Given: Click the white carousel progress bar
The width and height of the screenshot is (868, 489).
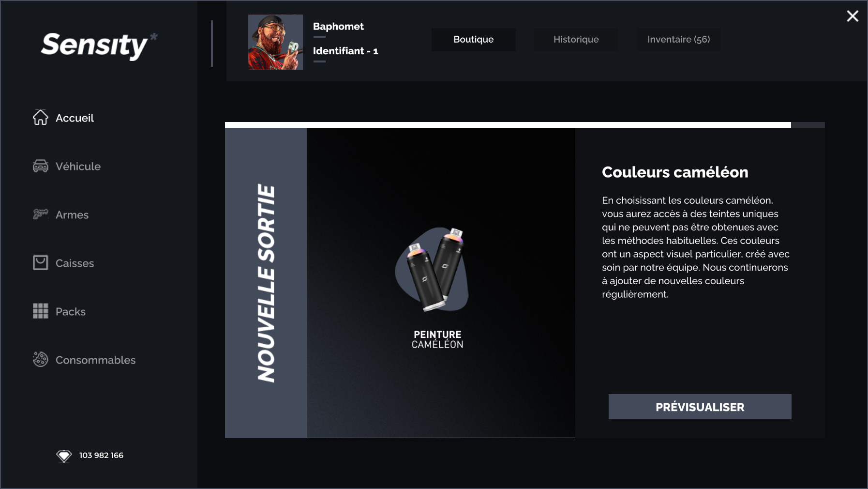Looking at the screenshot, I should (508, 125).
